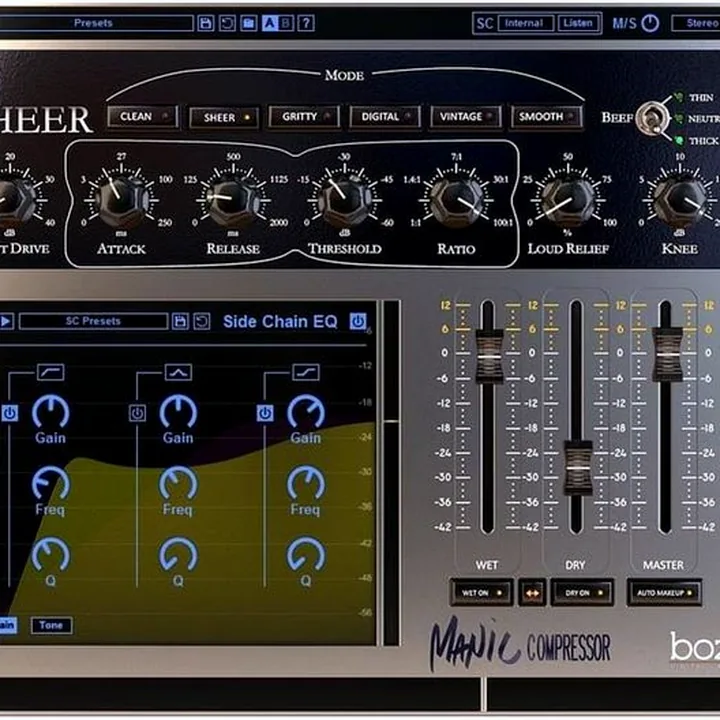Open the preset folder icon
The image size is (720, 720).
[x=248, y=23]
